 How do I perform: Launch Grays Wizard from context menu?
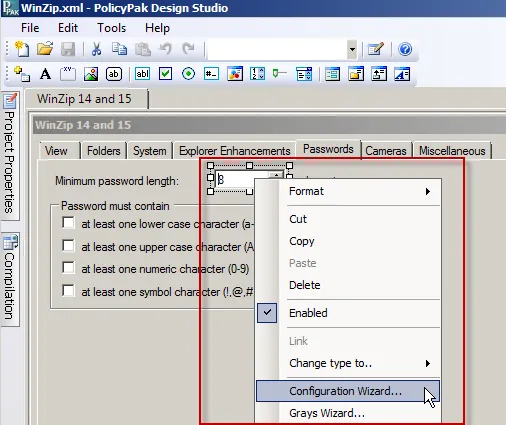(348, 413)
